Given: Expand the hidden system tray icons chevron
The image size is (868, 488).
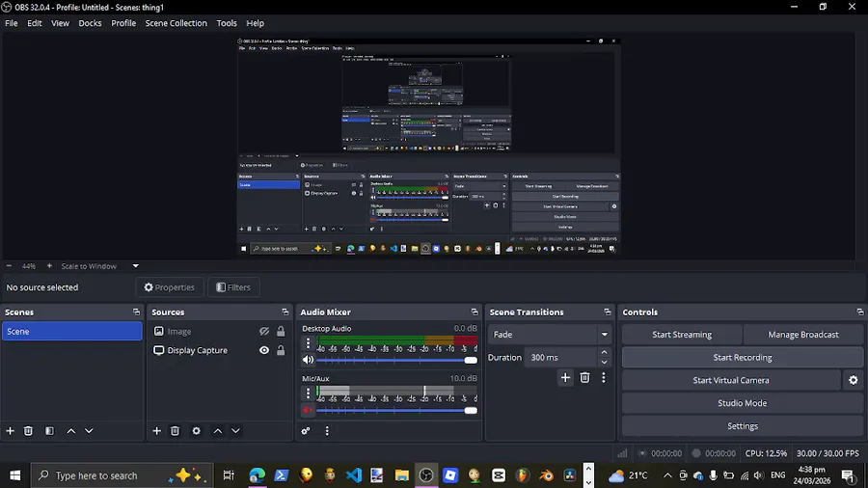Looking at the screenshot, I should pos(667,475).
